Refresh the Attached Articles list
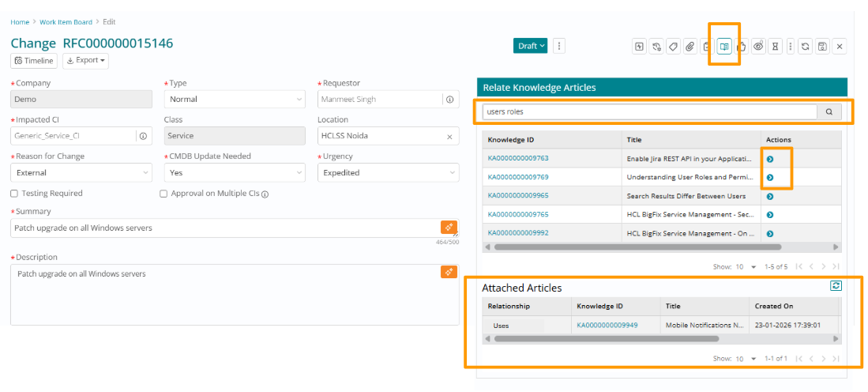Viewport: 868px width, 392px height. click(x=836, y=286)
